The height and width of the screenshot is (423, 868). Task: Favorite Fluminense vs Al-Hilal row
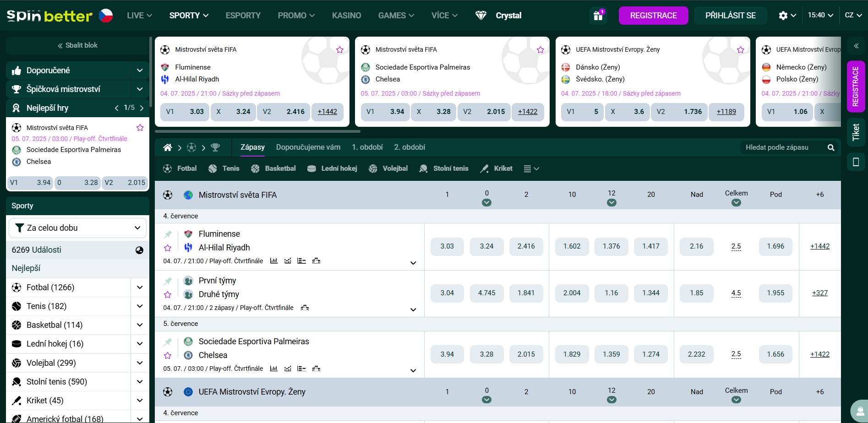(x=168, y=248)
